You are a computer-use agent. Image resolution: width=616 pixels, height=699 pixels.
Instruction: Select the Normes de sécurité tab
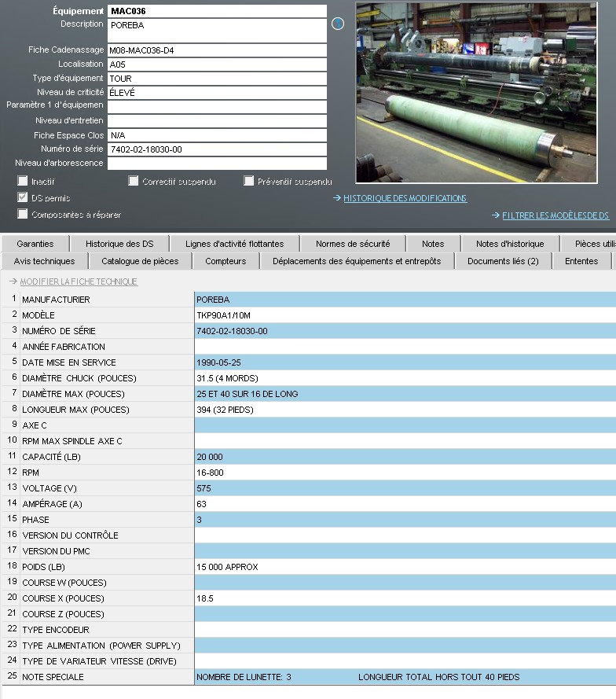pos(353,244)
